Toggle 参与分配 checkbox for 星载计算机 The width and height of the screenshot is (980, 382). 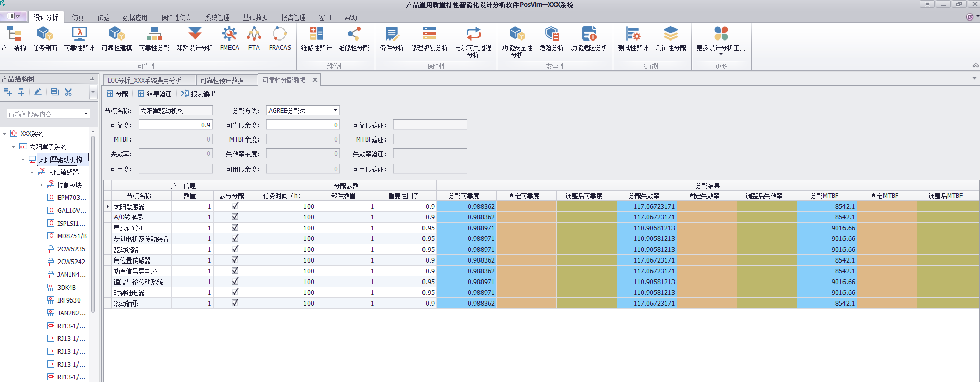pos(235,228)
